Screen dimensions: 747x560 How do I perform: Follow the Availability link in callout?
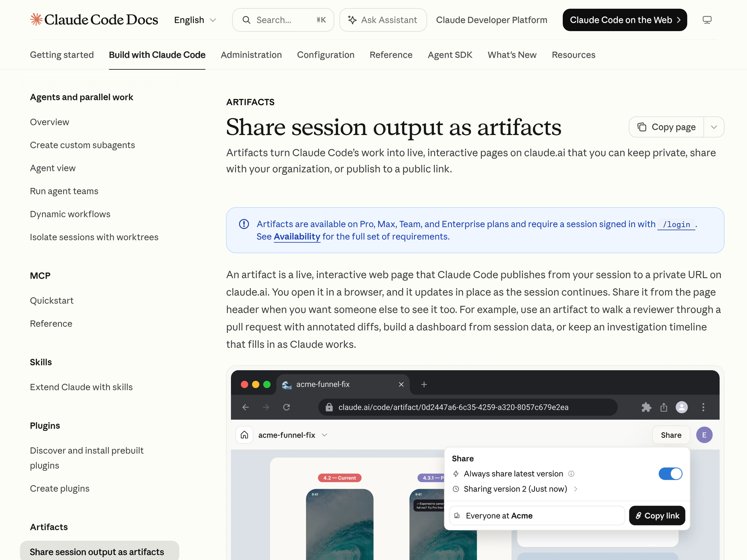(297, 237)
